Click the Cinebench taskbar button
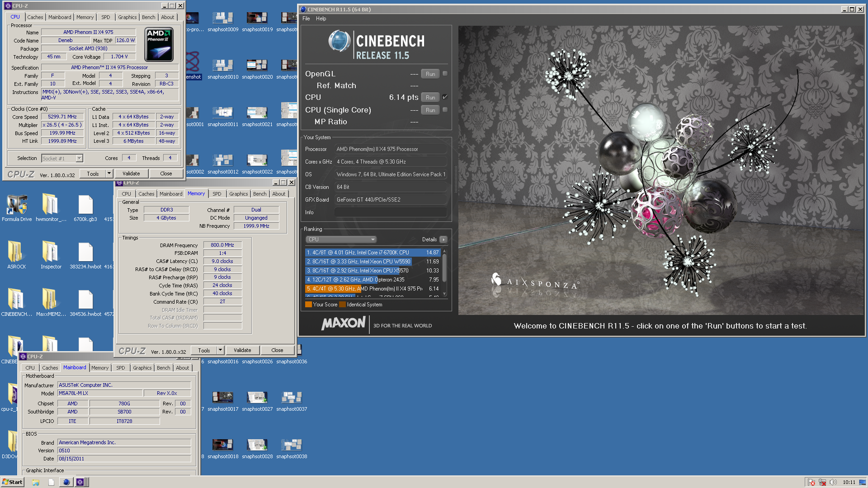The image size is (868, 488). [66, 482]
